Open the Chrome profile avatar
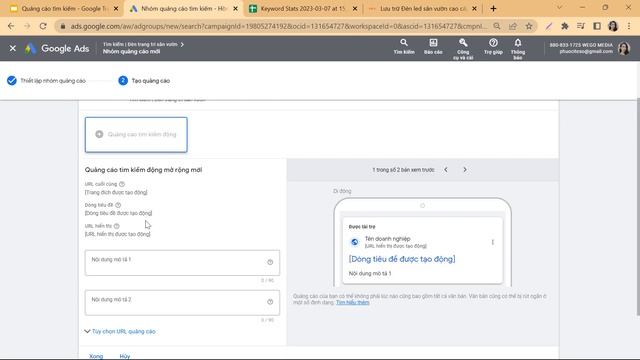The image size is (640, 360). (x=613, y=26)
